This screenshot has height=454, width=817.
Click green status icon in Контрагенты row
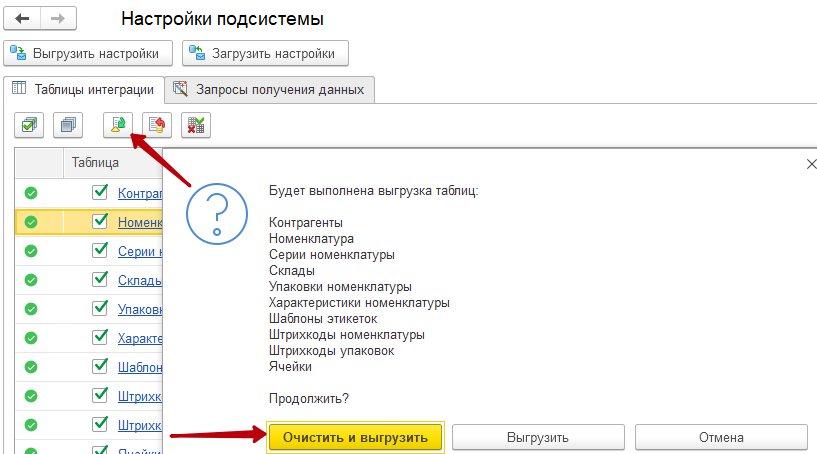[x=31, y=193]
